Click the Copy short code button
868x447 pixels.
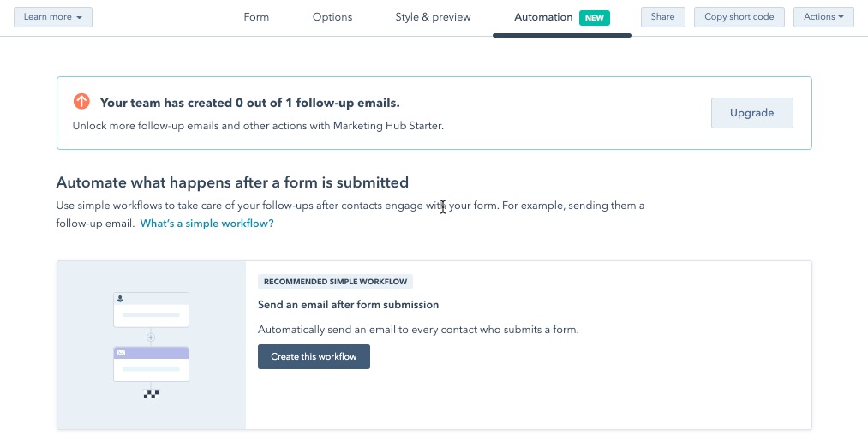pos(739,17)
